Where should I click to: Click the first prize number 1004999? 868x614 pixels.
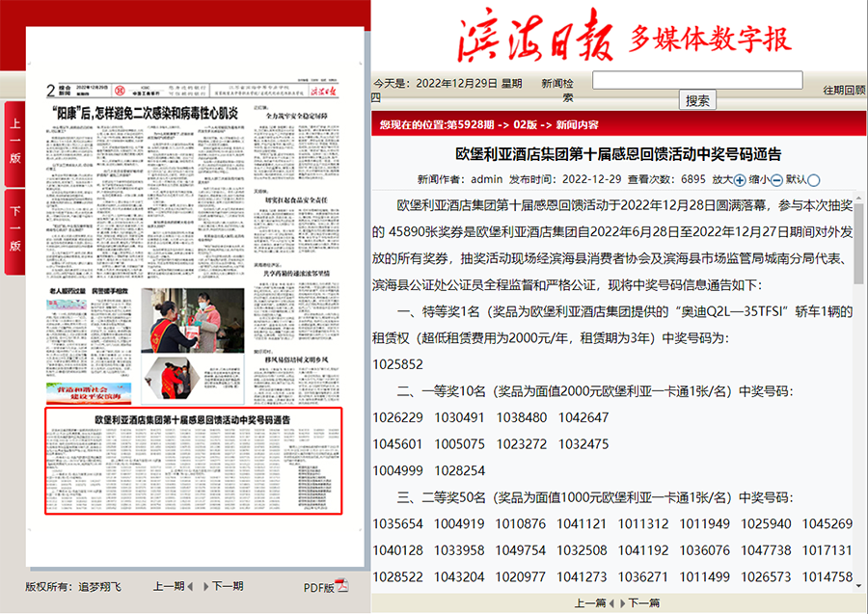398,470
